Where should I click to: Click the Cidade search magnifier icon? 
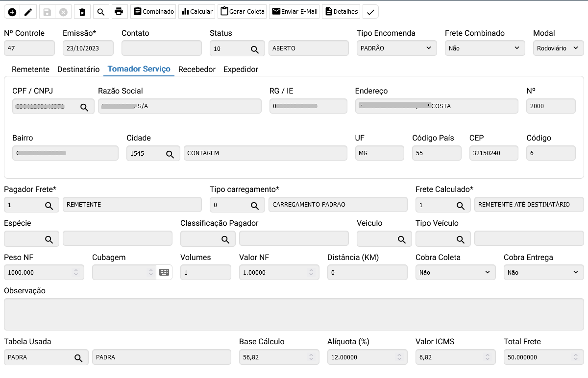coord(170,154)
